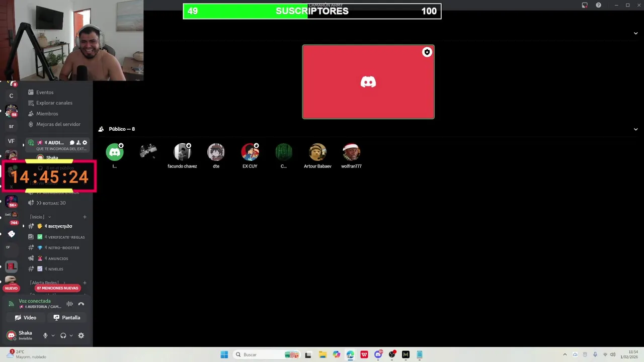Screen dimensions: 644x362
Task: Open wolfran777 audience avatar
Action: click(x=351, y=152)
